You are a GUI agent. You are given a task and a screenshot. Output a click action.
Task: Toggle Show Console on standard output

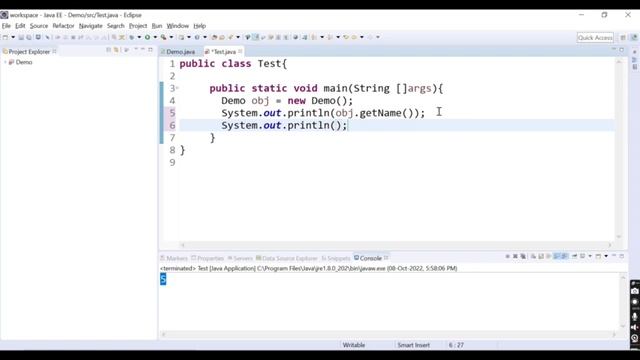click(557, 256)
